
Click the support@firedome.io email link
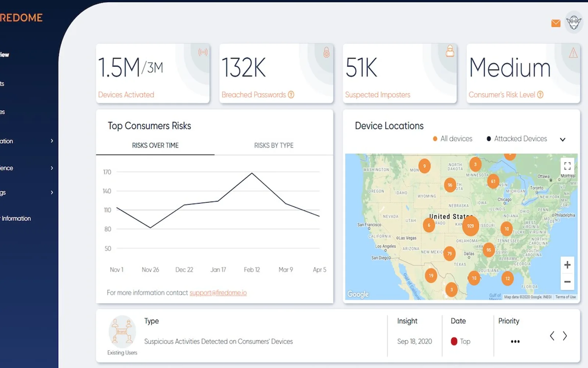tap(218, 293)
